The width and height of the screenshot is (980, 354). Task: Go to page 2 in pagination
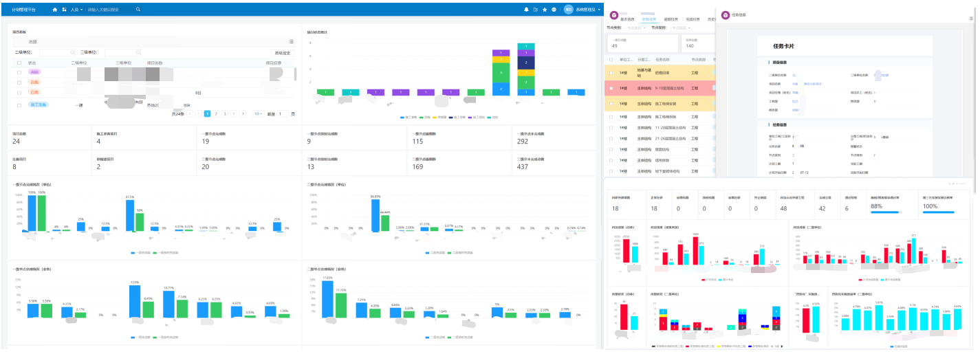pos(216,113)
